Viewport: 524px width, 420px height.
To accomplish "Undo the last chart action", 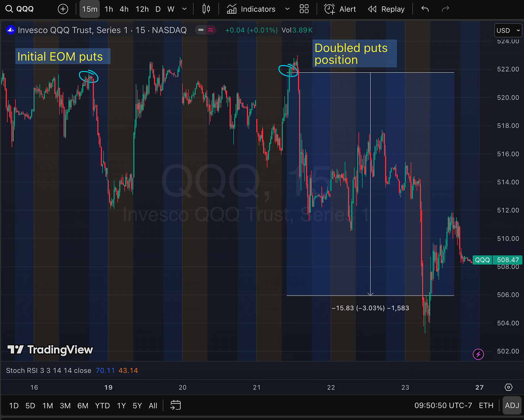I will 425,9.
